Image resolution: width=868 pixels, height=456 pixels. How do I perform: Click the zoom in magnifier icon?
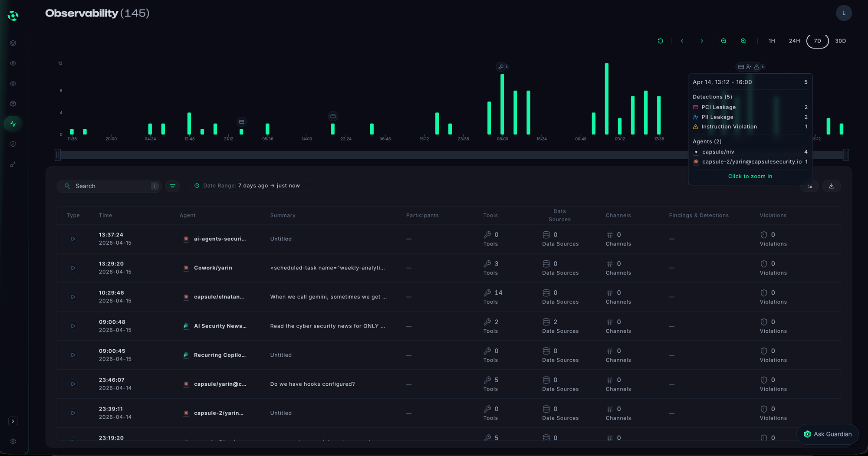[743, 41]
